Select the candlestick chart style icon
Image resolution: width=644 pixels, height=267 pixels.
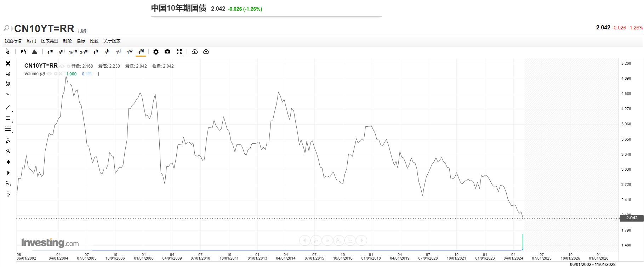coord(23,52)
